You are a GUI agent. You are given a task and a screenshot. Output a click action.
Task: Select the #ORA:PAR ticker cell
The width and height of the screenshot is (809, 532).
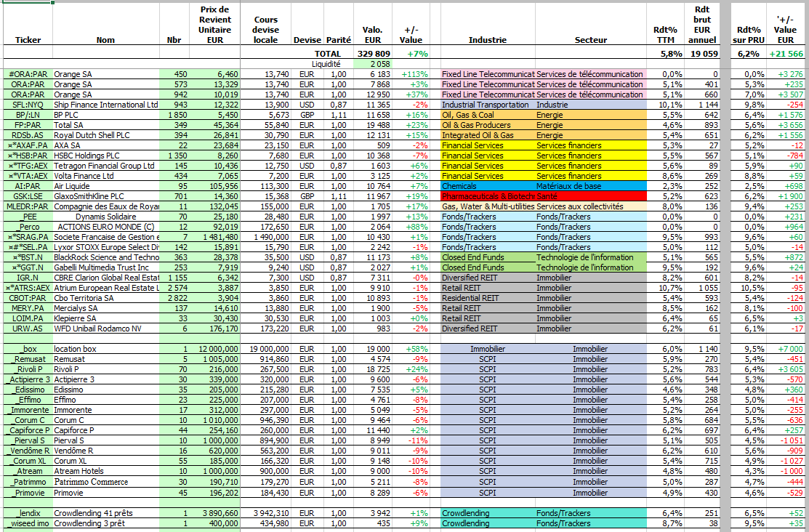pyautogui.click(x=28, y=74)
